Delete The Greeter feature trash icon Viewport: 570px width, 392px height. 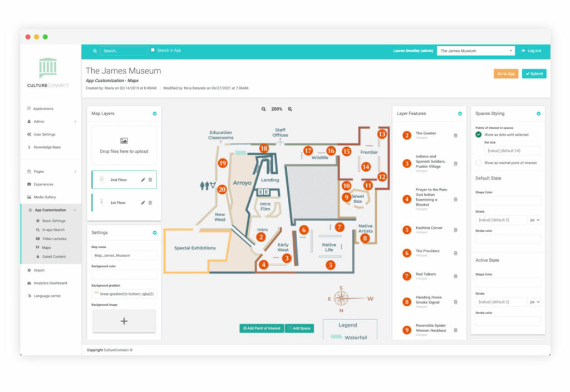pos(455,135)
